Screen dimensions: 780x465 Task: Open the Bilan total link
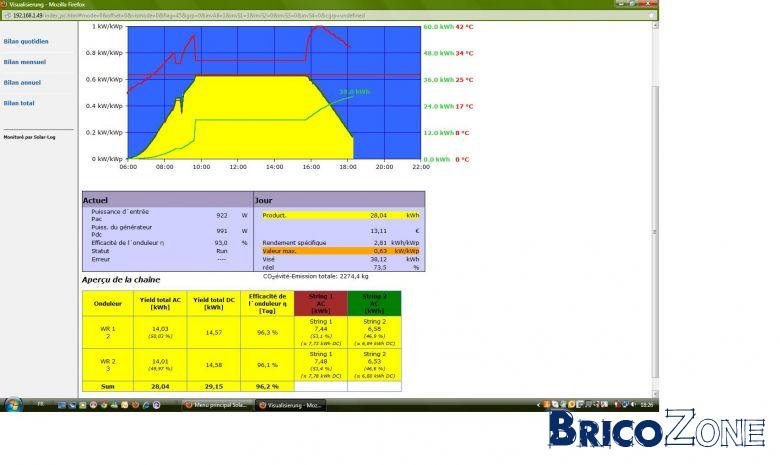pos(19,103)
